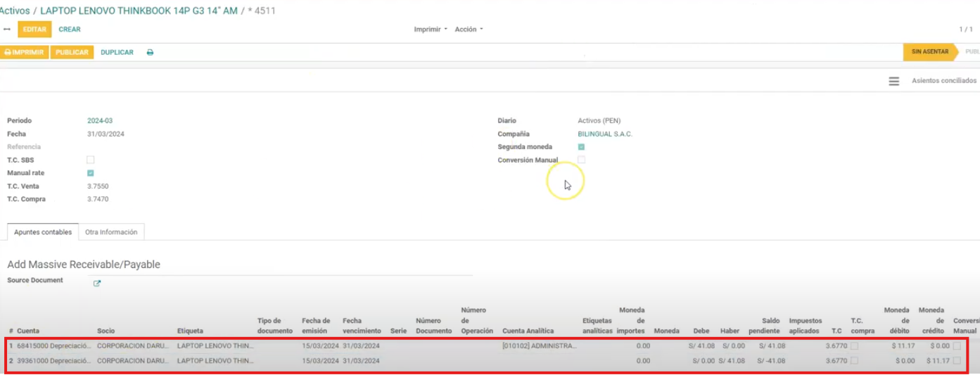Click the hamburger icon next to Asientos conciliados
This screenshot has width=980, height=375.
893,82
